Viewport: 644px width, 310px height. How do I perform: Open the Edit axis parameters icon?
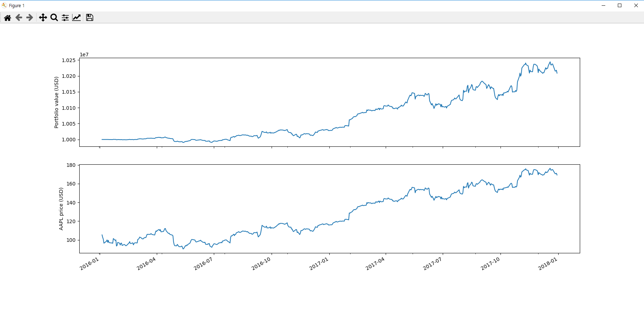tap(76, 18)
